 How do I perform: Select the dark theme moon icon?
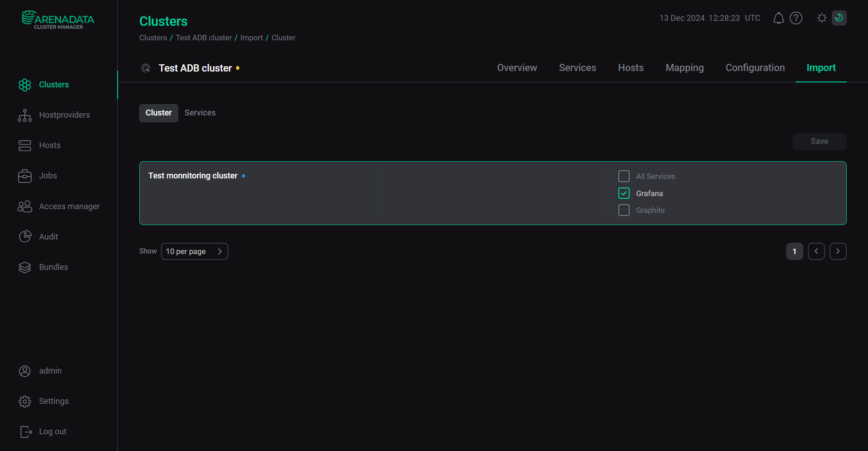(839, 18)
